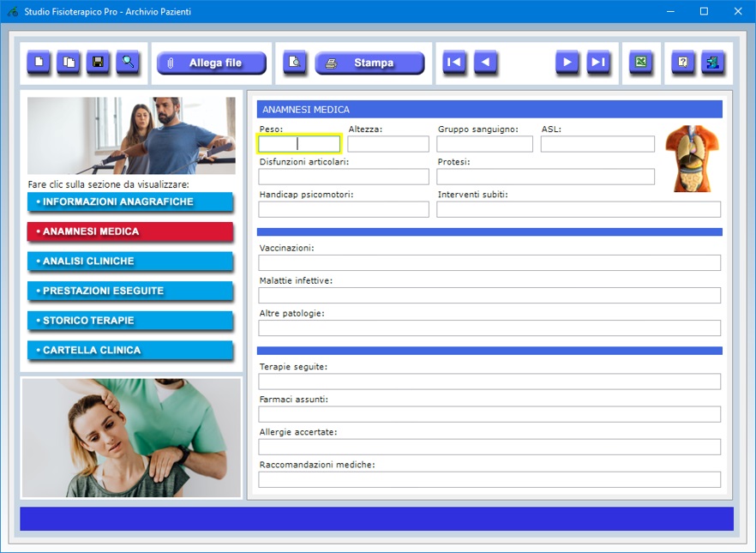Select the ASL input field

597,144
